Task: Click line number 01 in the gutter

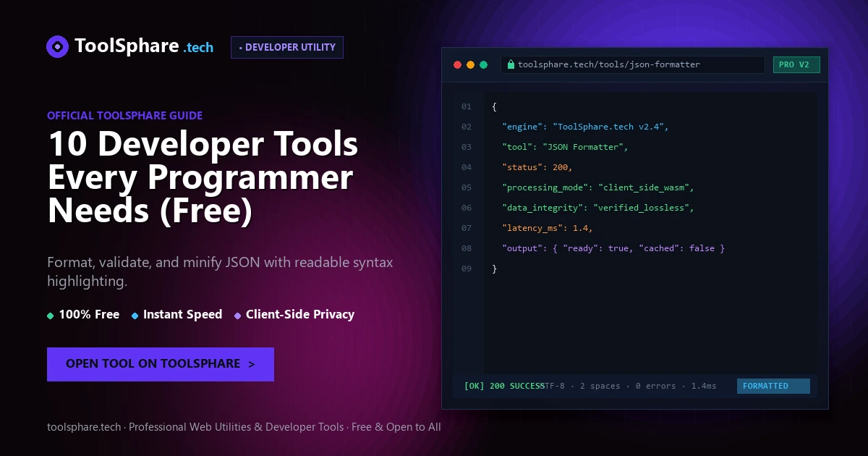Action: pyautogui.click(x=467, y=106)
